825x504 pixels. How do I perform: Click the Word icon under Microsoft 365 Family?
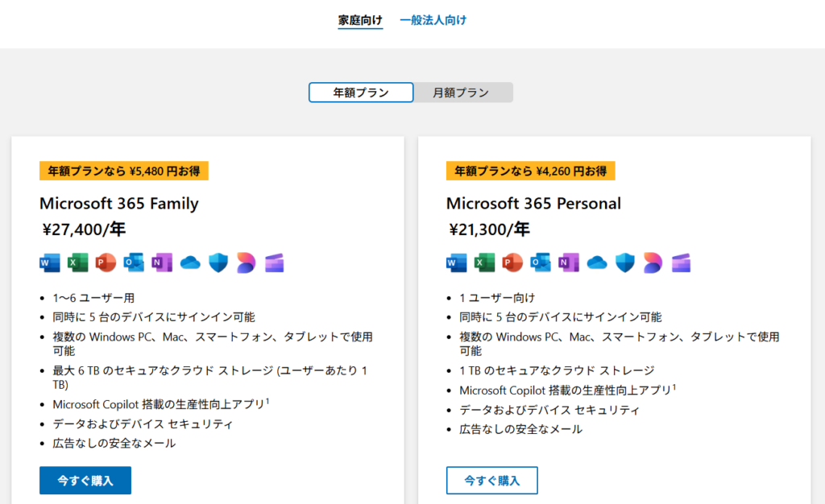click(x=50, y=262)
